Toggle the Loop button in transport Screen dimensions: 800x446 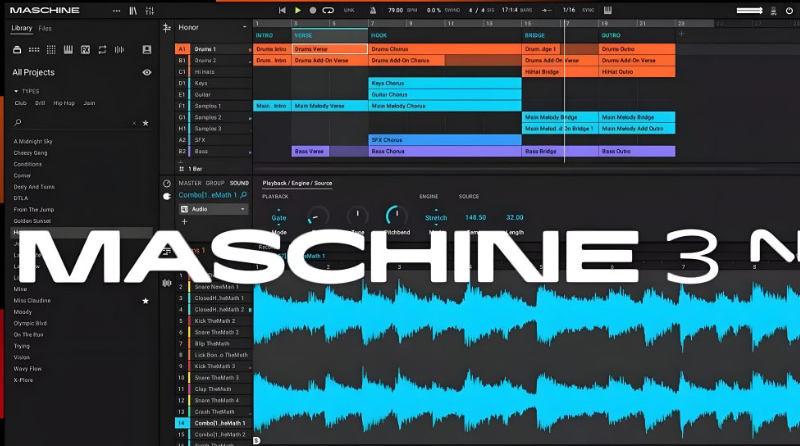tap(327, 10)
